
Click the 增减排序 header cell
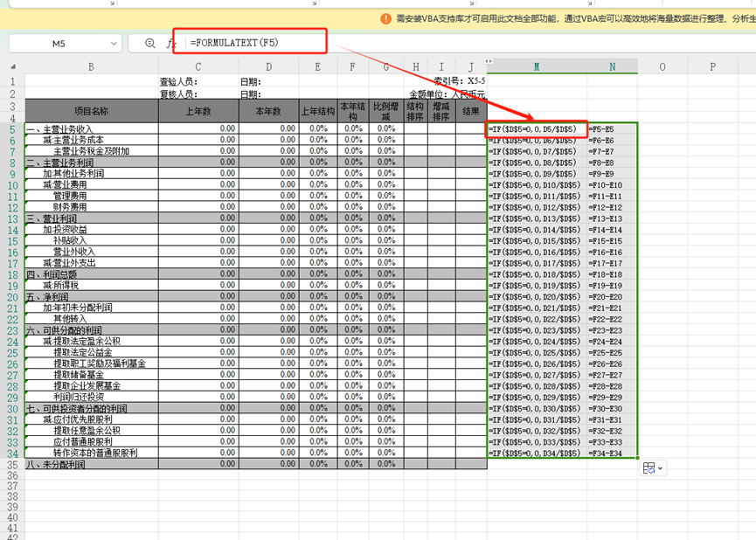441,111
